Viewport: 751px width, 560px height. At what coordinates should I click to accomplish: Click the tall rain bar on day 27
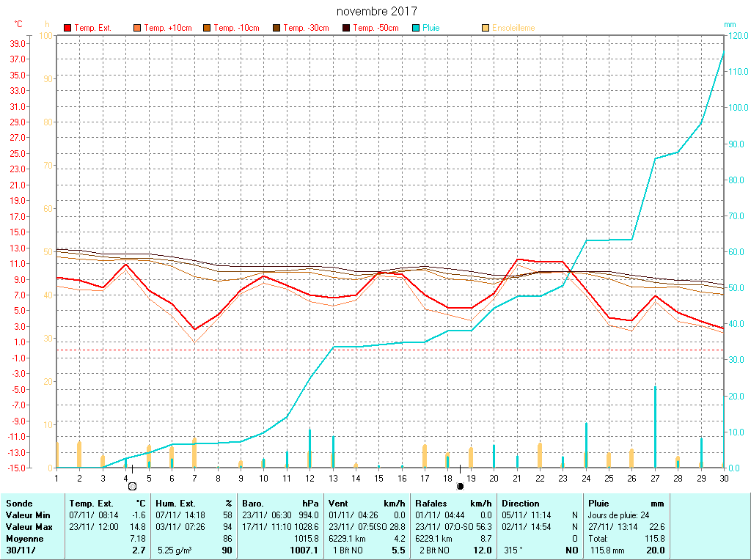pos(655,425)
